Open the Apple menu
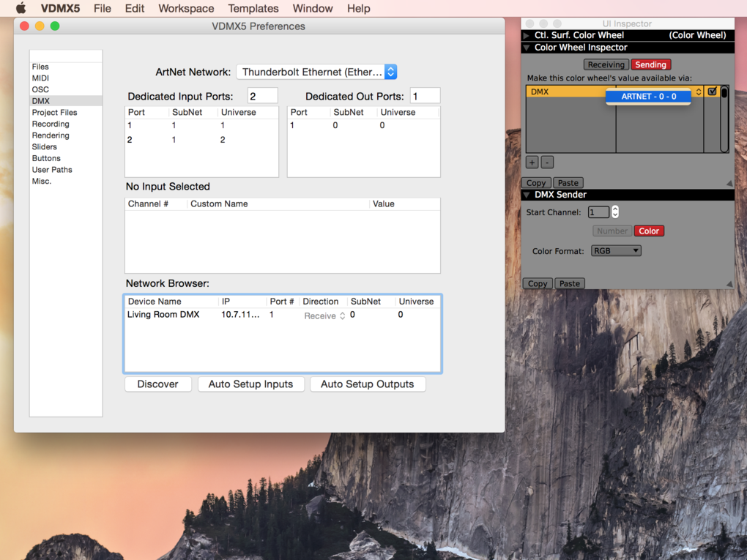Screen dimensions: 747x560 point(21,8)
